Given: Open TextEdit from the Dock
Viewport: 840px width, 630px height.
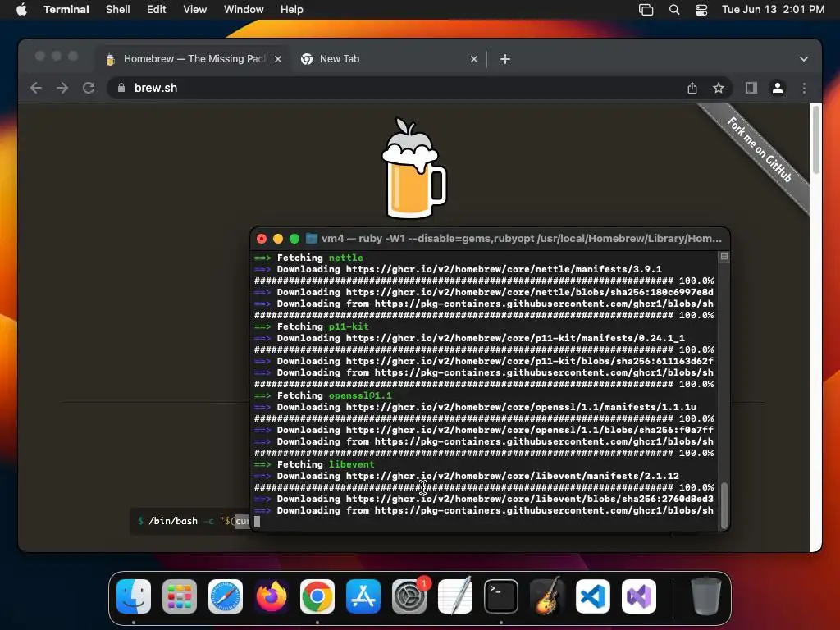Looking at the screenshot, I should [x=454, y=596].
